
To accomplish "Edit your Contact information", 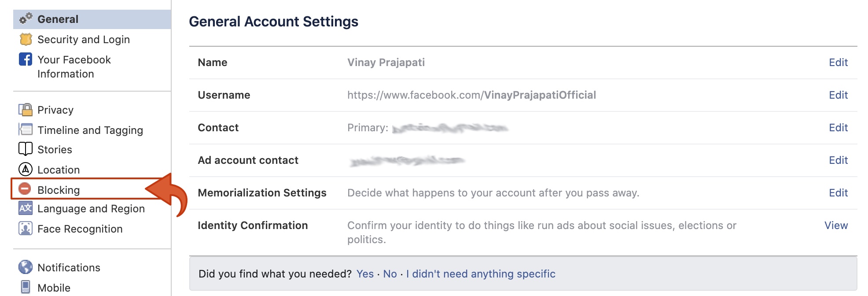I will point(838,127).
